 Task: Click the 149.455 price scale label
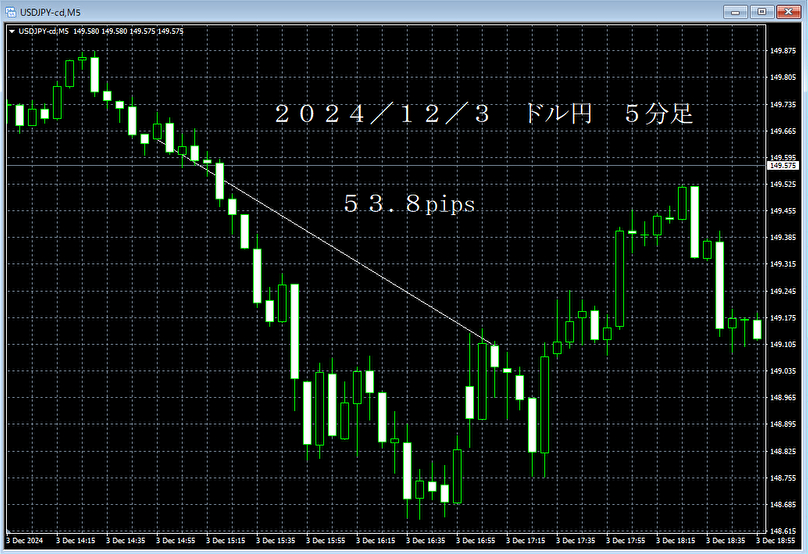click(x=783, y=211)
